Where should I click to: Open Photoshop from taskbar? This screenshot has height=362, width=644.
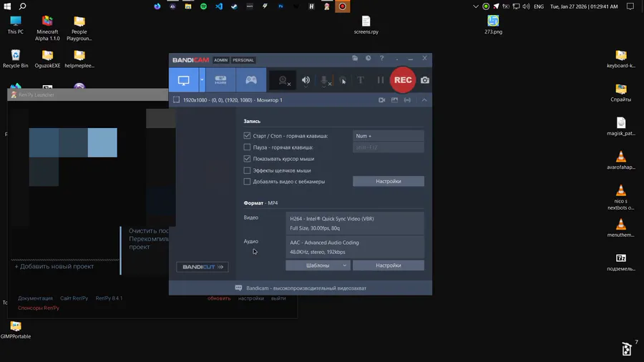280,6
